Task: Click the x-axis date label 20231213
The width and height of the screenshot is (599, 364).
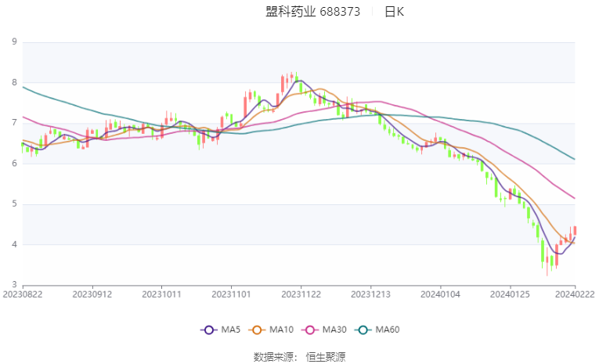Action: [370, 294]
